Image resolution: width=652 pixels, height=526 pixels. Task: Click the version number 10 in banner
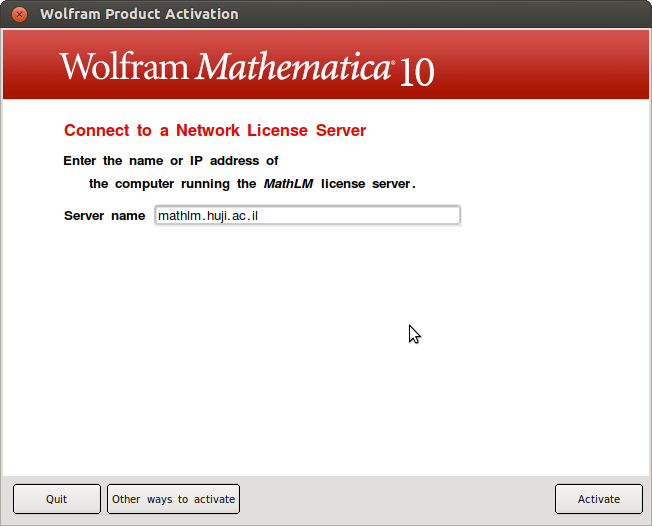(416, 74)
